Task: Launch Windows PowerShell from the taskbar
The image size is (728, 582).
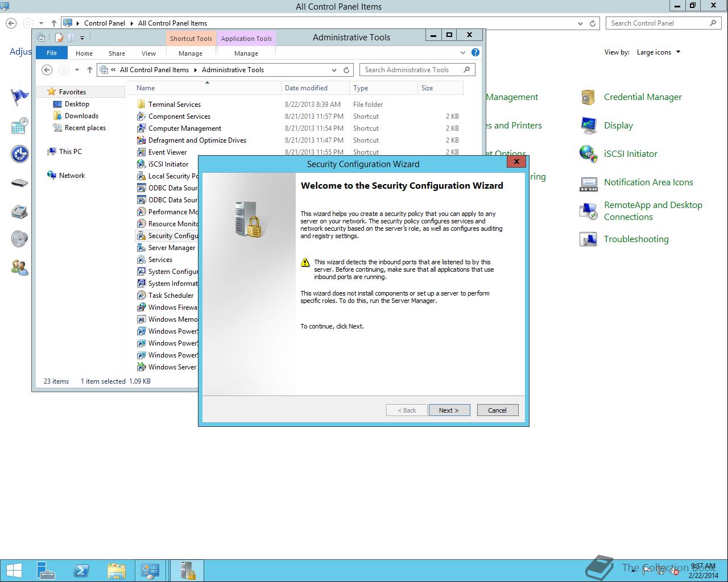Action: [x=81, y=571]
